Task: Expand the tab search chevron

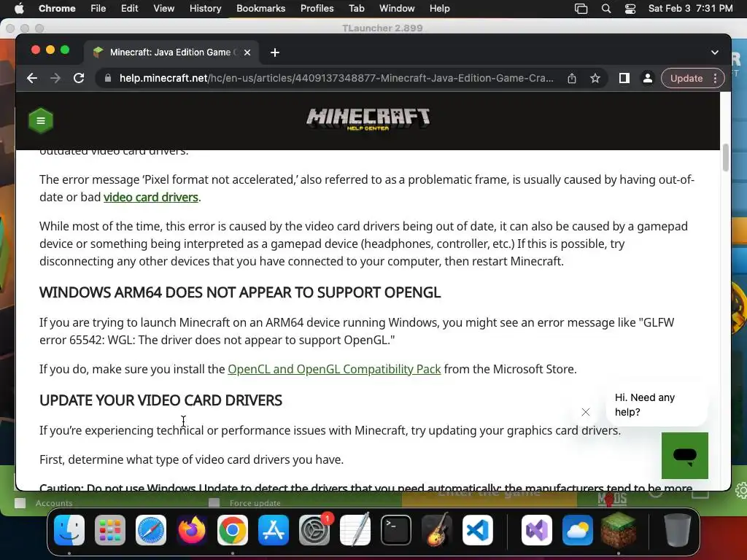Action: pyautogui.click(x=715, y=52)
